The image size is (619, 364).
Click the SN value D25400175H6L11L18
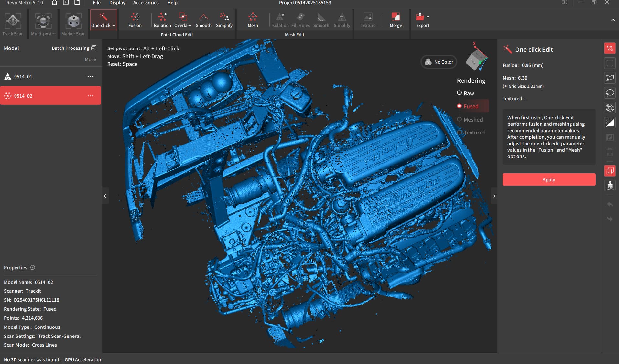point(37,300)
